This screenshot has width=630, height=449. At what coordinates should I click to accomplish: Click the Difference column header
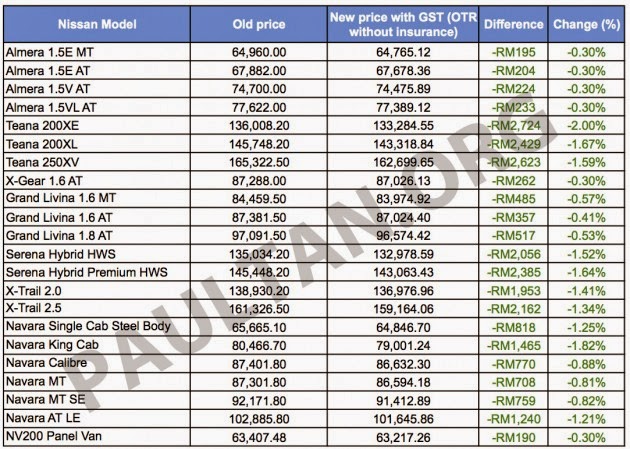click(513, 23)
